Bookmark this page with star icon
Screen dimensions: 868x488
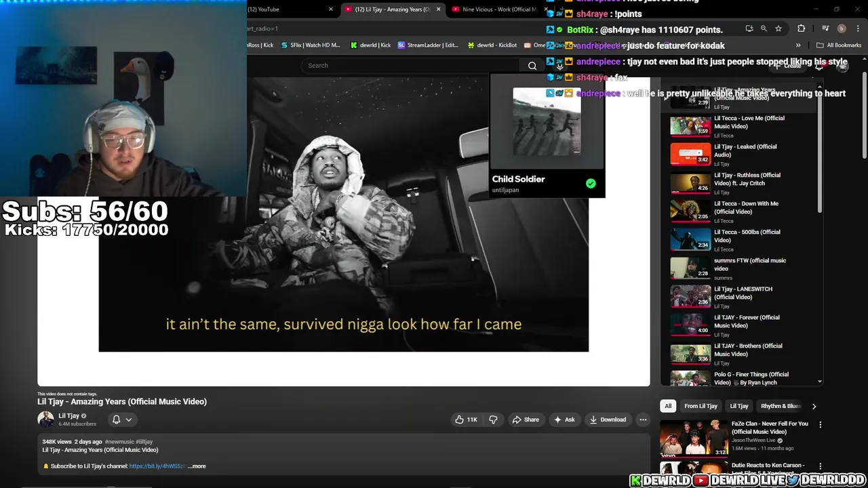click(x=778, y=28)
